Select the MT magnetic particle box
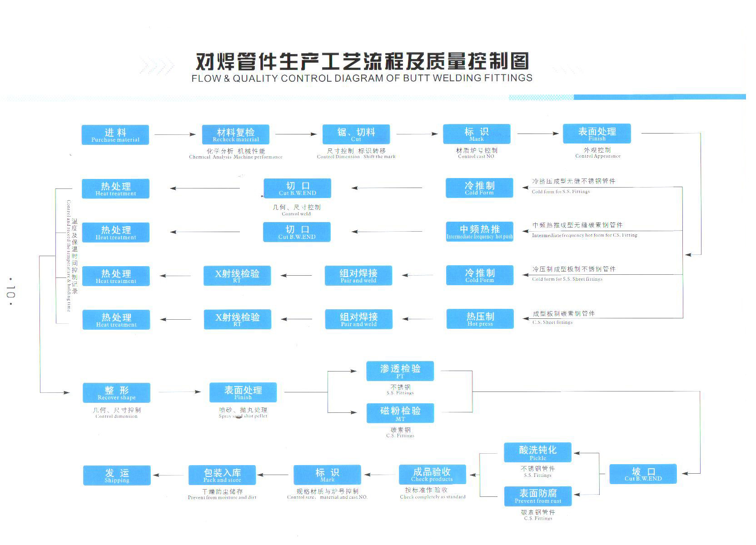Viewport: 756px width, 545px height. tap(400, 413)
